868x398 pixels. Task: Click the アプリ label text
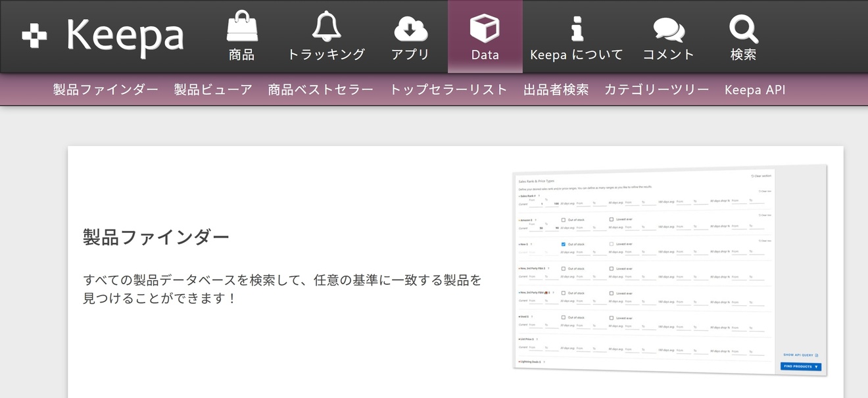click(x=410, y=55)
